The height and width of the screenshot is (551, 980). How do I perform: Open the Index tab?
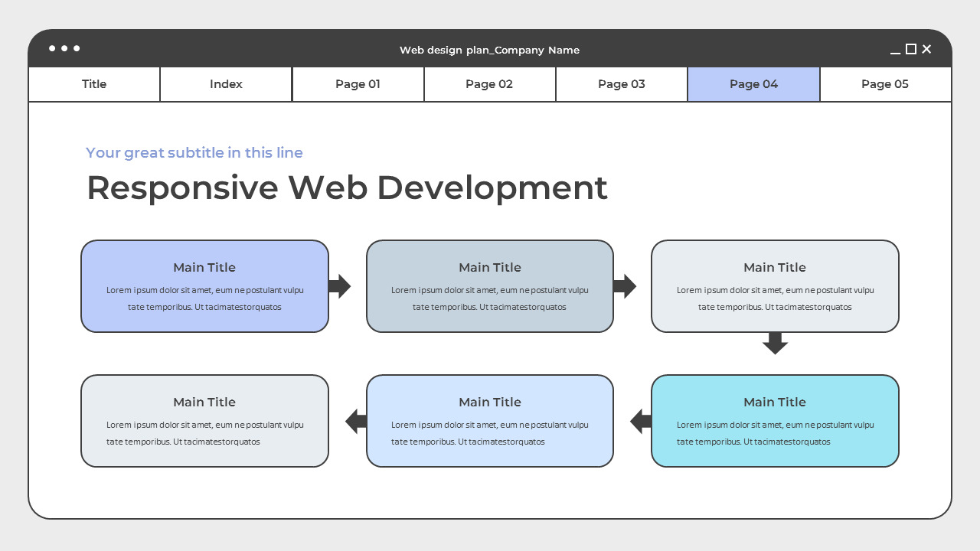(x=225, y=84)
